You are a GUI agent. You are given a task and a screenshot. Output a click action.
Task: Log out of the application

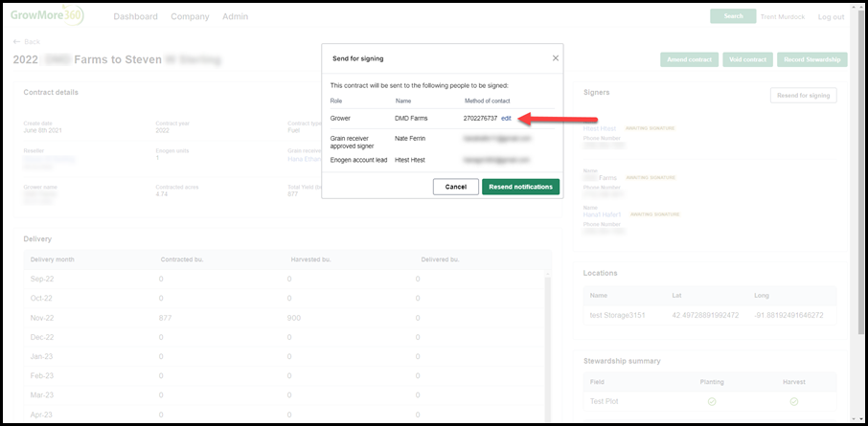[x=831, y=17]
